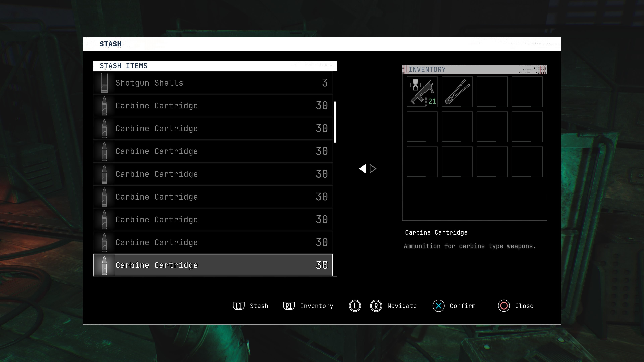Select the carbine weapon inventory slot
Image resolution: width=644 pixels, height=362 pixels.
tap(422, 92)
